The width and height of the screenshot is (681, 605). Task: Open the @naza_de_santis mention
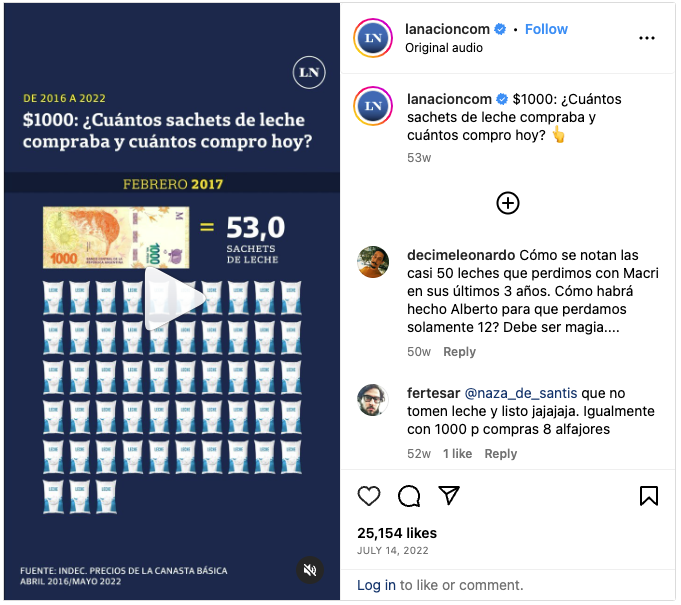(x=521, y=393)
